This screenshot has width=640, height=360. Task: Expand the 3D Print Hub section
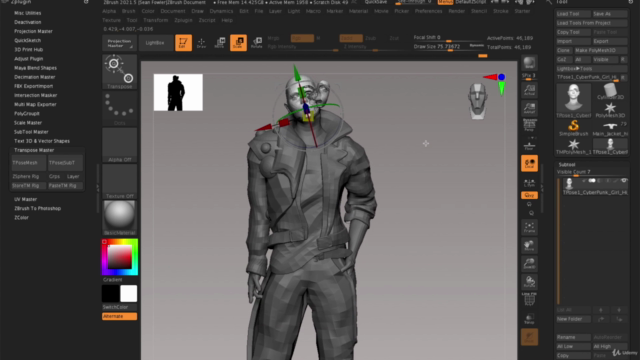(28, 50)
